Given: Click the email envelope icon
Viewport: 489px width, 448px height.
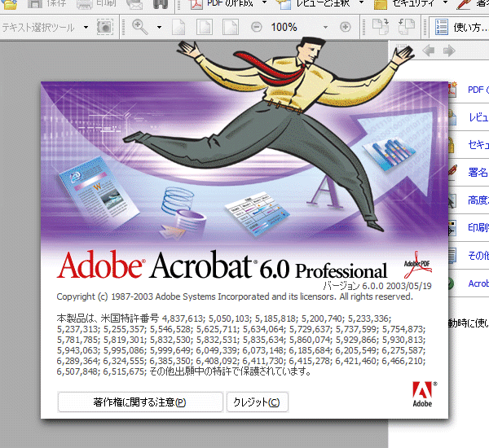Looking at the screenshot, I should click(x=134, y=4).
